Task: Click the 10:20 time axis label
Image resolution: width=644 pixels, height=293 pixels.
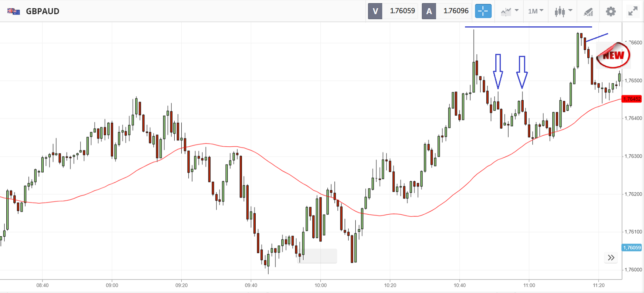Action: (x=390, y=285)
